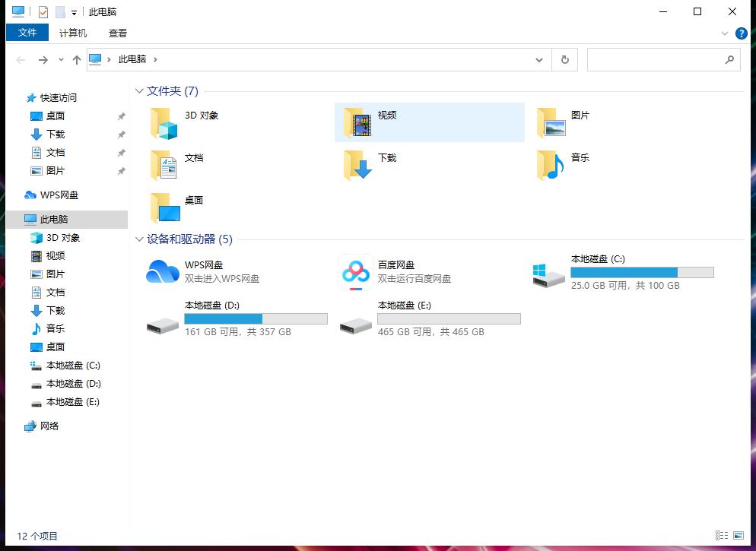Click the properties quick access toolbar icon
The height and width of the screenshot is (551, 756).
point(43,12)
